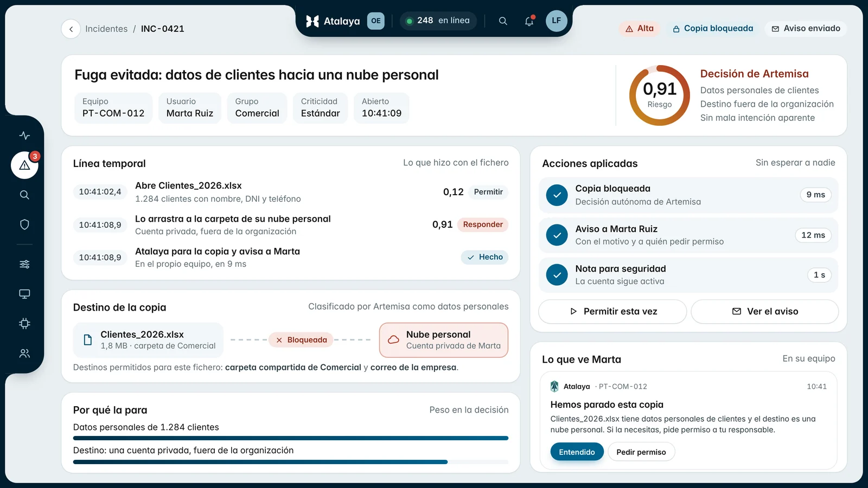
Task: Click the OE organization badge
Action: tap(376, 21)
